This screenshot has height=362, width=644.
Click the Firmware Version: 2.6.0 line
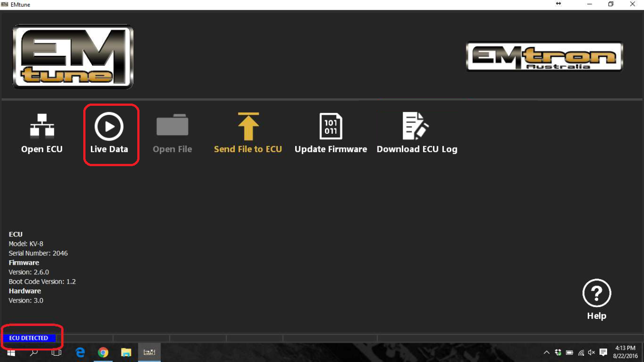point(29,272)
